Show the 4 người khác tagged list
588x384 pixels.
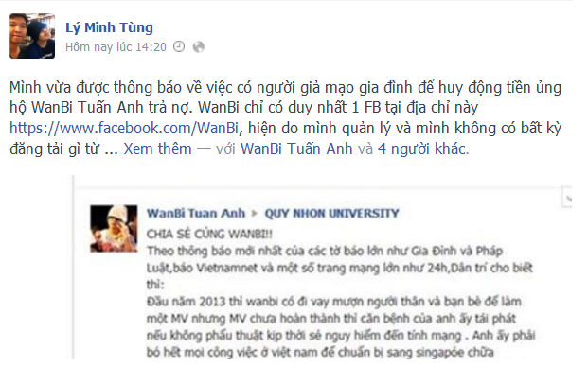point(423,149)
